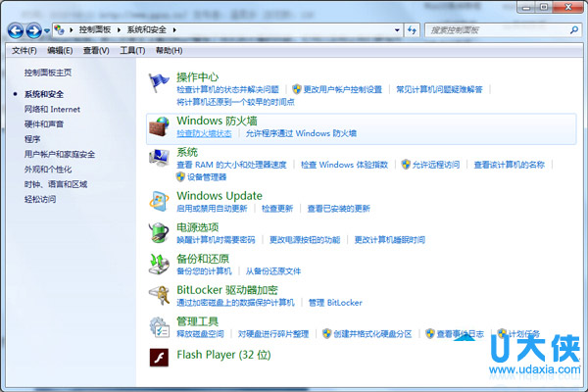
Task: Select 网络和 Internet in the sidebar
Action: 52,109
